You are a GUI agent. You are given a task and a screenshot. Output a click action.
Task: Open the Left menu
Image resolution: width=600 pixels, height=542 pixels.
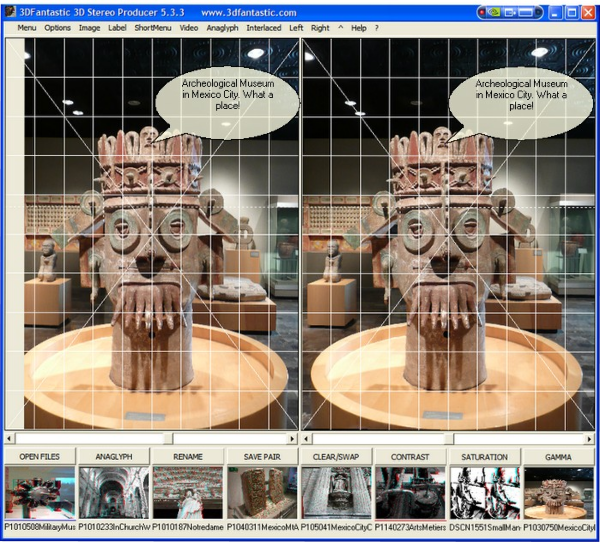click(x=296, y=28)
